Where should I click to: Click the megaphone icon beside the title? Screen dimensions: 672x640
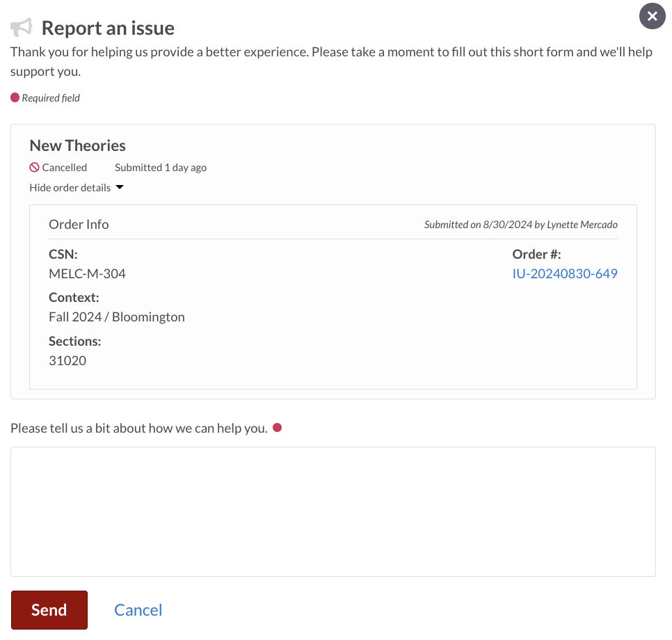[22, 27]
